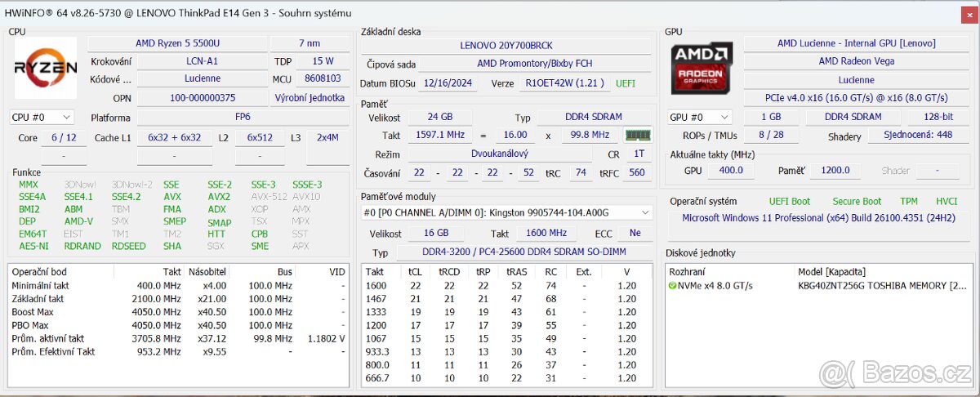Click the 1.1802 V VID value

click(x=327, y=338)
